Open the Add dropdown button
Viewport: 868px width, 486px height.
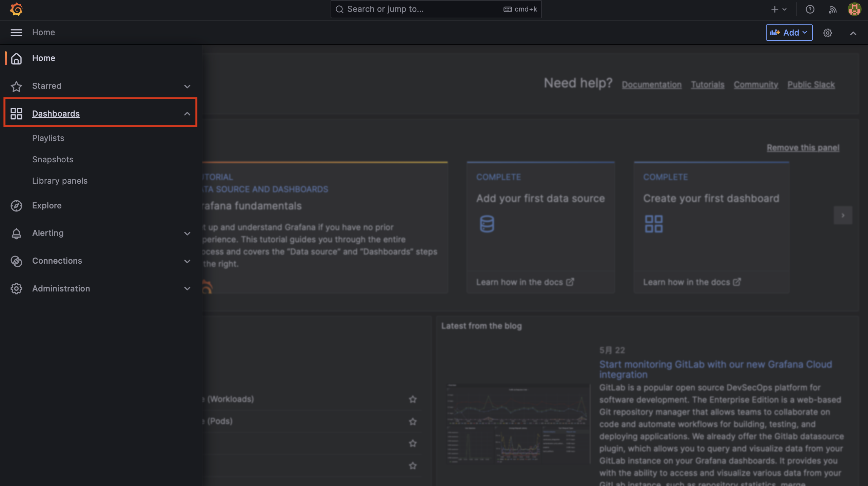click(789, 33)
